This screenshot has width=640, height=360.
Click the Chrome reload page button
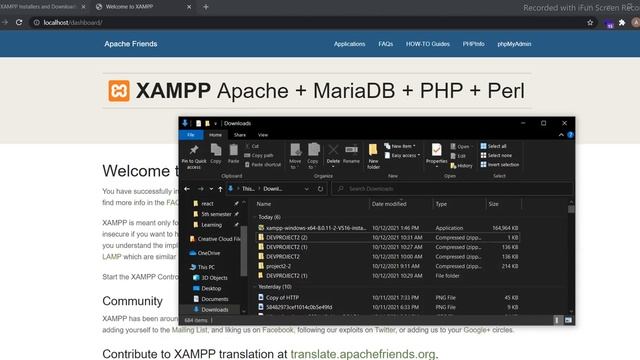coord(19,22)
